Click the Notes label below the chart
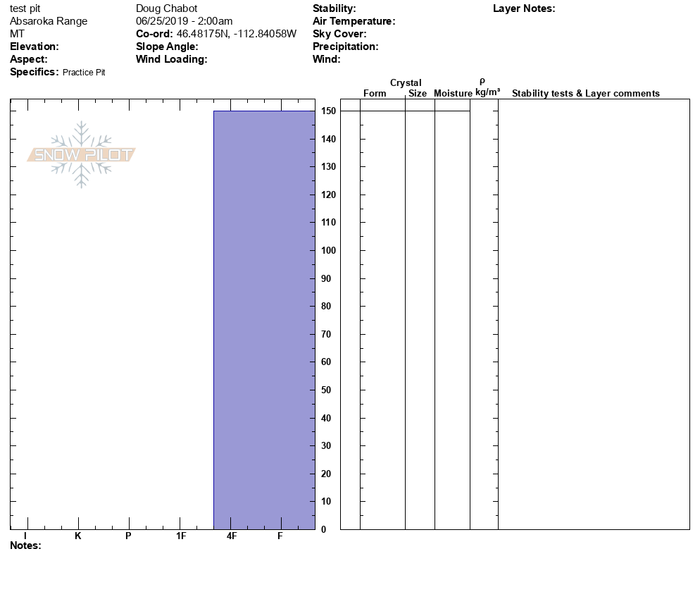The width and height of the screenshot is (700, 592). 25,545
